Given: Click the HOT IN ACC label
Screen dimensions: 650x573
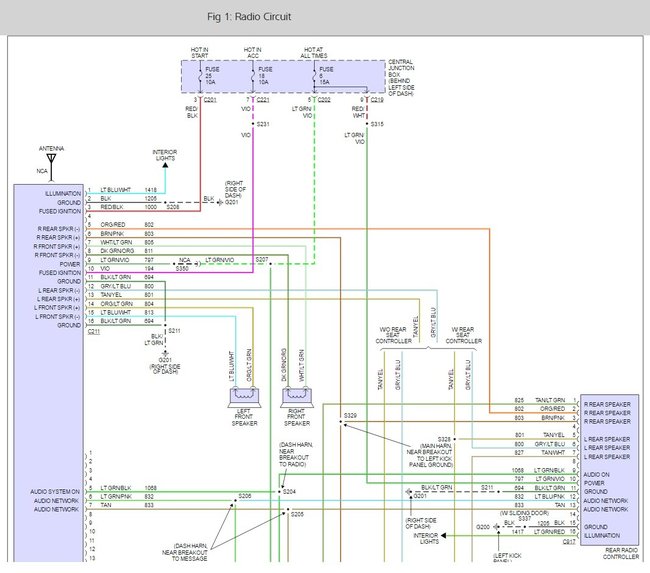Looking at the screenshot, I should tap(252, 53).
